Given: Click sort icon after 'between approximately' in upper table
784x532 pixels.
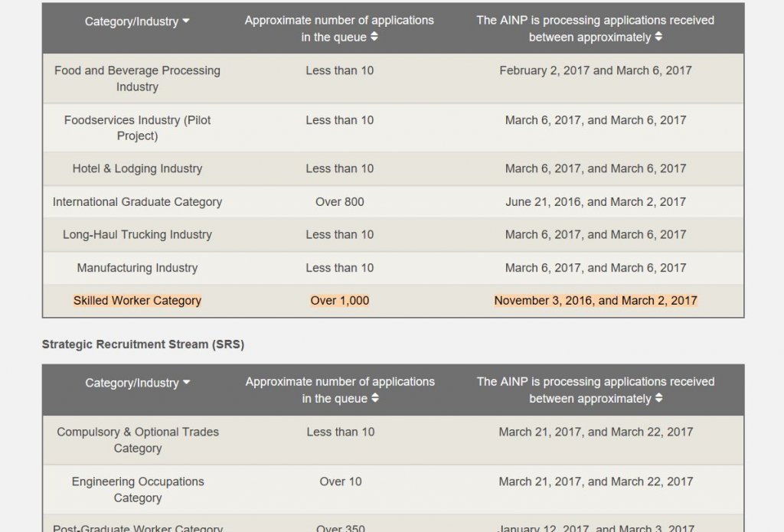Looking at the screenshot, I should [x=658, y=37].
